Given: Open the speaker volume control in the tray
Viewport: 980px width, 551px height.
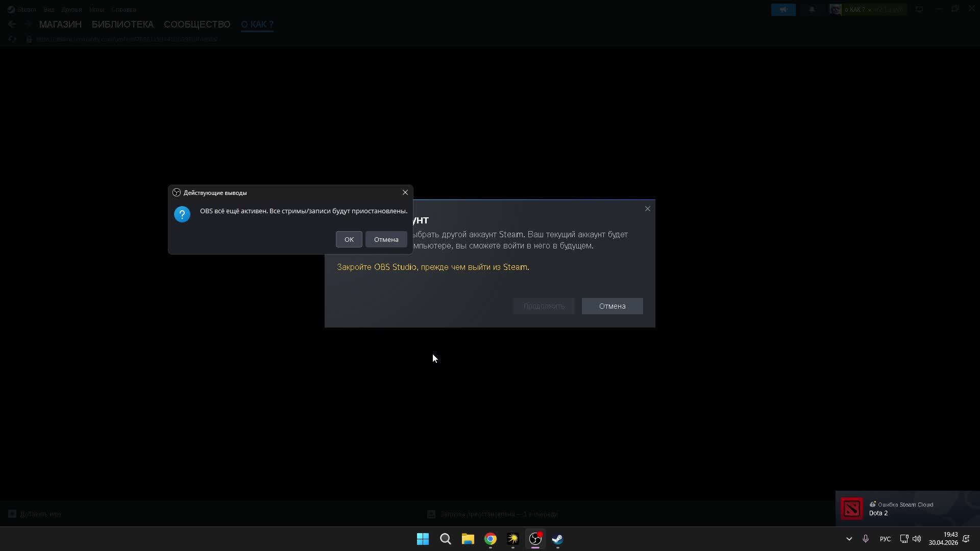Looking at the screenshot, I should coord(917,538).
